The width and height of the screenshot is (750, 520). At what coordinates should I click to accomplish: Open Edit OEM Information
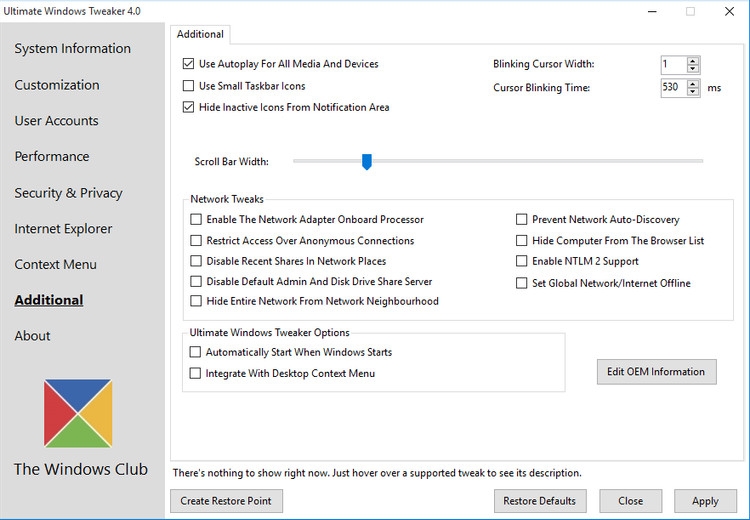pyautogui.click(x=656, y=372)
